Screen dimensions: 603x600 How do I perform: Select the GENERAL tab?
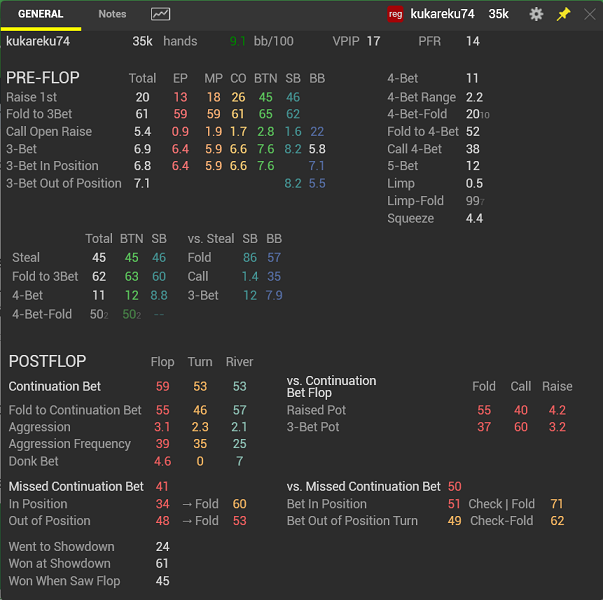40,14
